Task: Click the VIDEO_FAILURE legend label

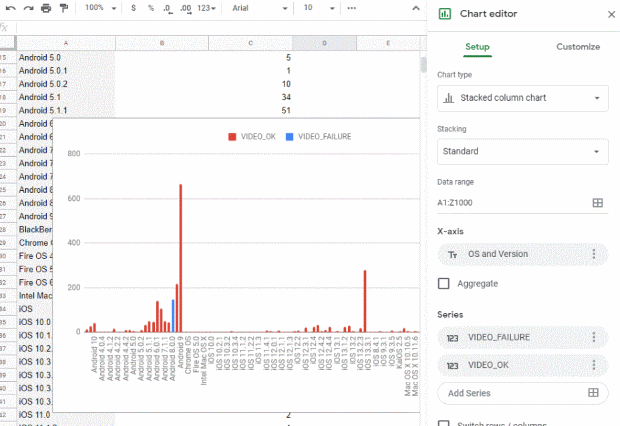Action: 325,136
